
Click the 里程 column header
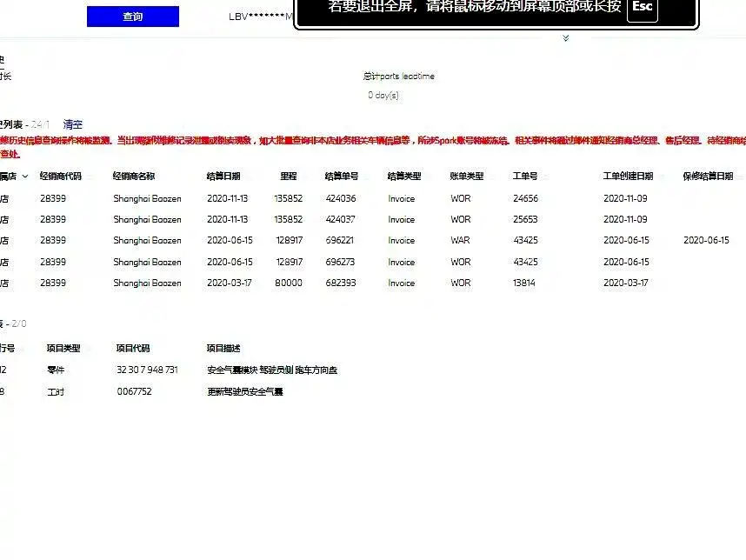coord(289,176)
